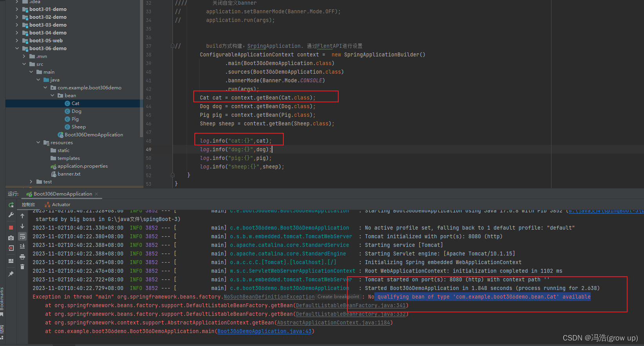
Task: Expand the boot3-02-demo module
Action: pyautogui.click(x=17, y=17)
